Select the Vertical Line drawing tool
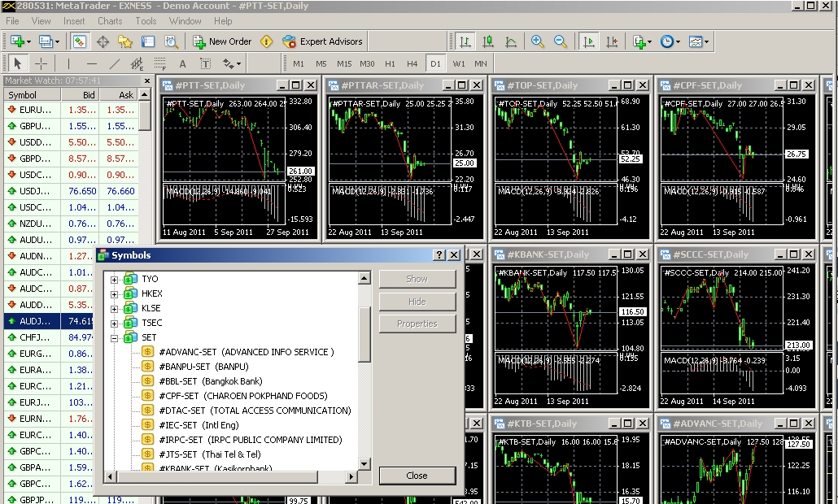This screenshot has height=504, width=838. tap(68, 63)
